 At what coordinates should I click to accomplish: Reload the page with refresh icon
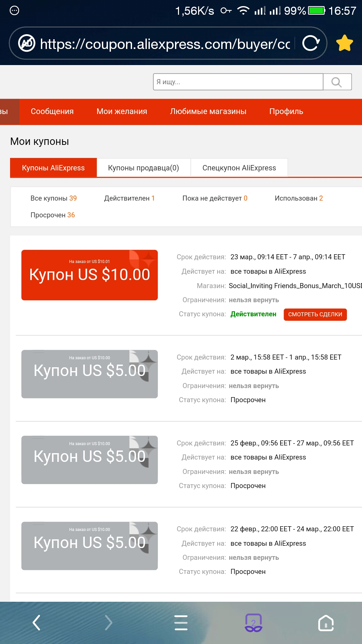(311, 43)
